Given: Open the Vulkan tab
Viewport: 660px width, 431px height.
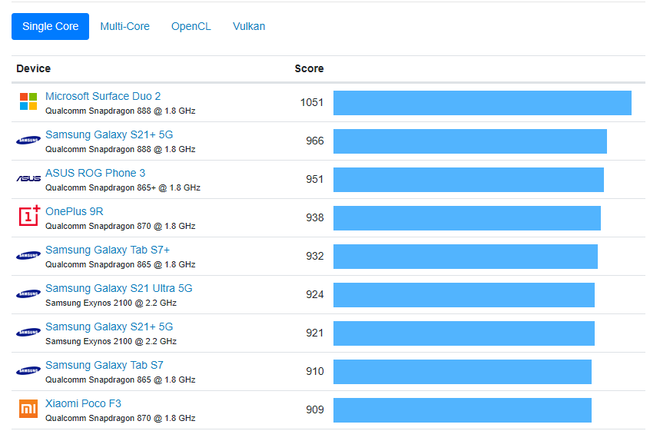Looking at the screenshot, I should click(x=249, y=27).
